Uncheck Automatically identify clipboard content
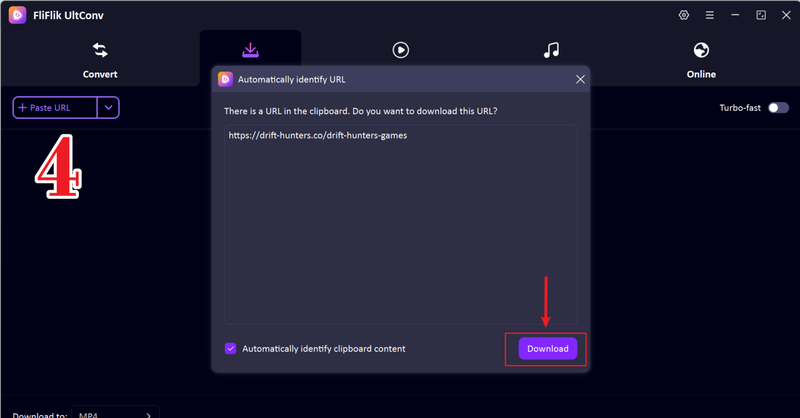Viewport: 800px width, 418px height. (231, 349)
